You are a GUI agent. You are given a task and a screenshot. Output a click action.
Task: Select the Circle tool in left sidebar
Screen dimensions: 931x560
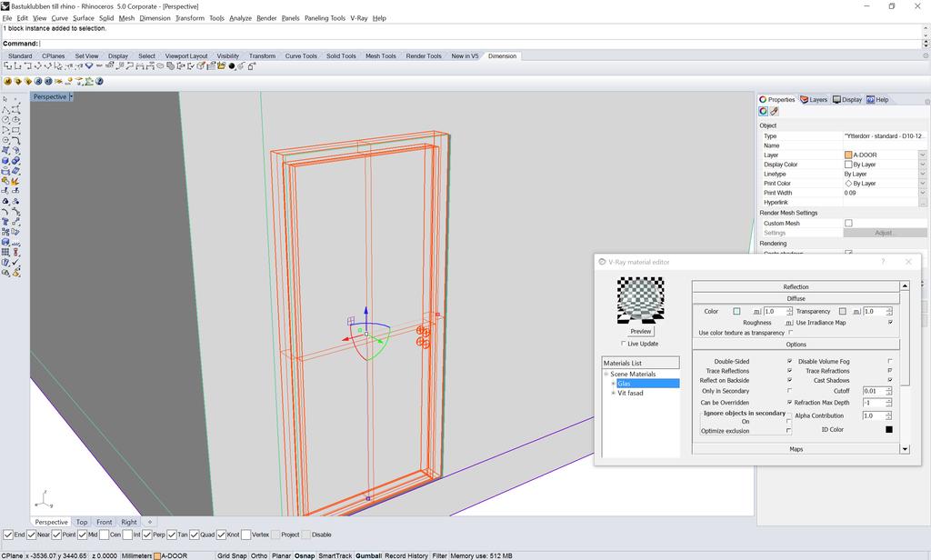tap(5, 119)
